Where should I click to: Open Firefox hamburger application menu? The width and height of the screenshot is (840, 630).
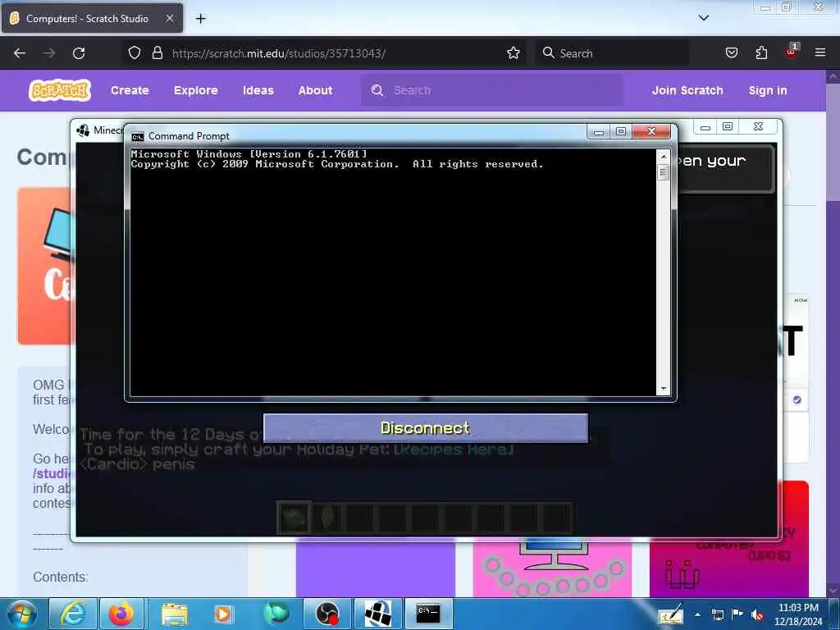[x=820, y=52]
